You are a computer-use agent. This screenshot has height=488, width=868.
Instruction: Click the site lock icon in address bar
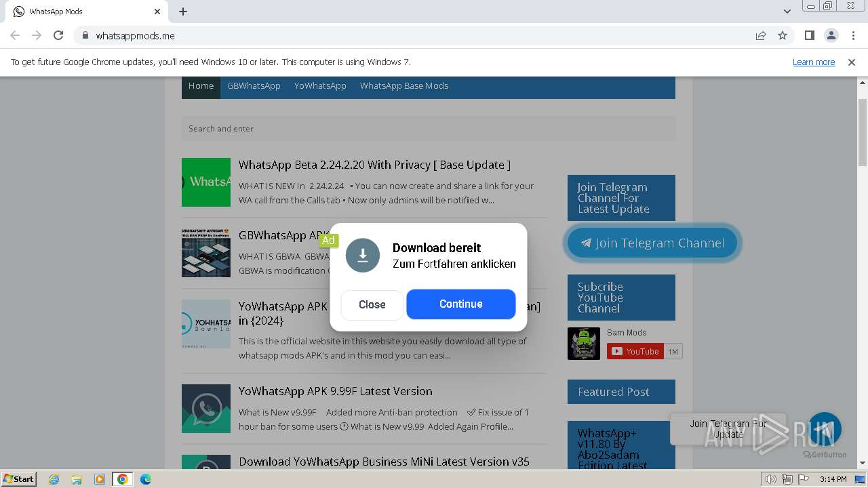(85, 36)
